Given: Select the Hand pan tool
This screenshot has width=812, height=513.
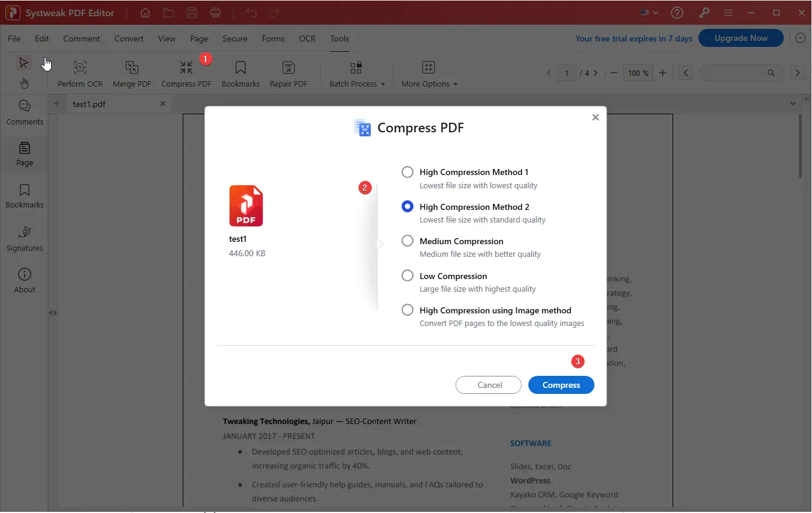Looking at the screenshot, I should 24,83.
